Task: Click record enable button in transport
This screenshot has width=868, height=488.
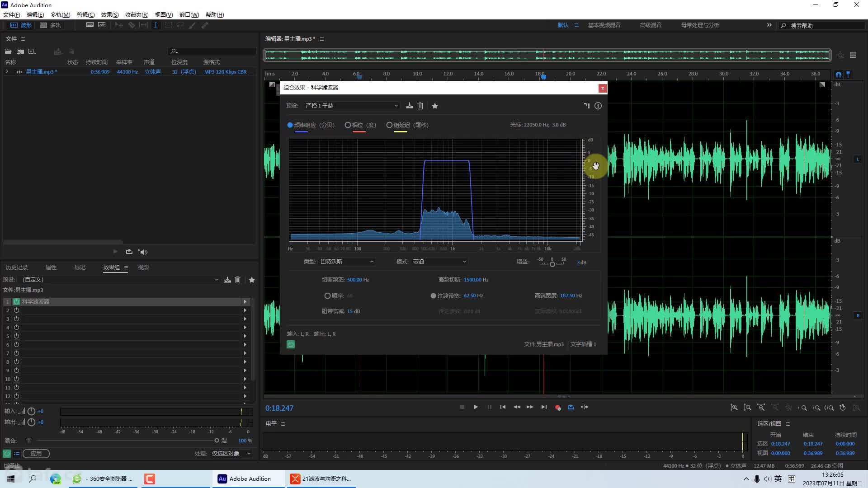Action: pyautogui.click(x=557, y=407)
